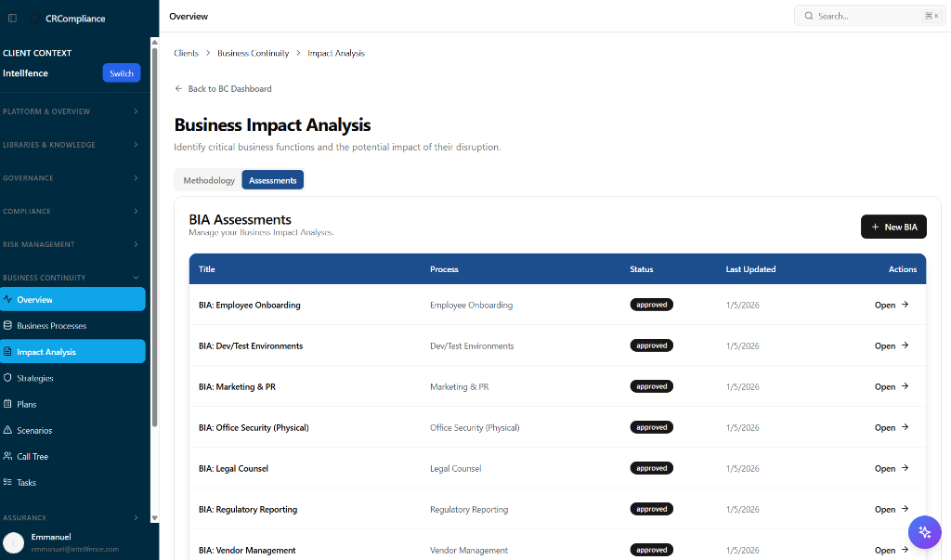Collapse the Business Continuity section

[136, 278]
